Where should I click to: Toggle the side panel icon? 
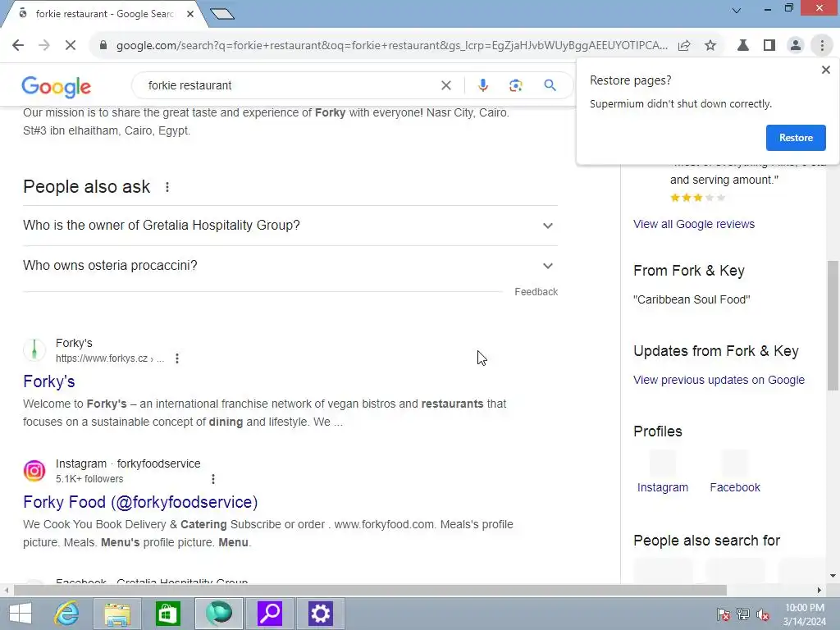[769, 46]
